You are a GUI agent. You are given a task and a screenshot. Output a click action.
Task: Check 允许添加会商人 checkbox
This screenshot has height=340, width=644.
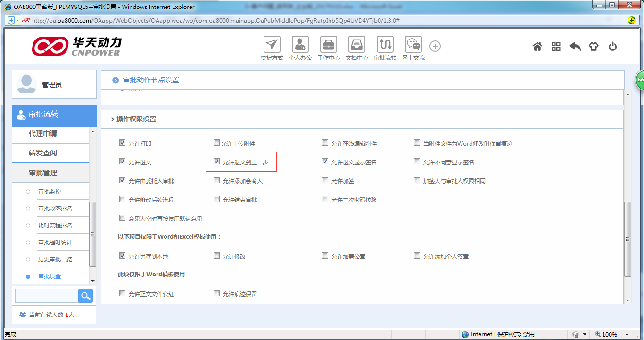(x=216, y=180)
